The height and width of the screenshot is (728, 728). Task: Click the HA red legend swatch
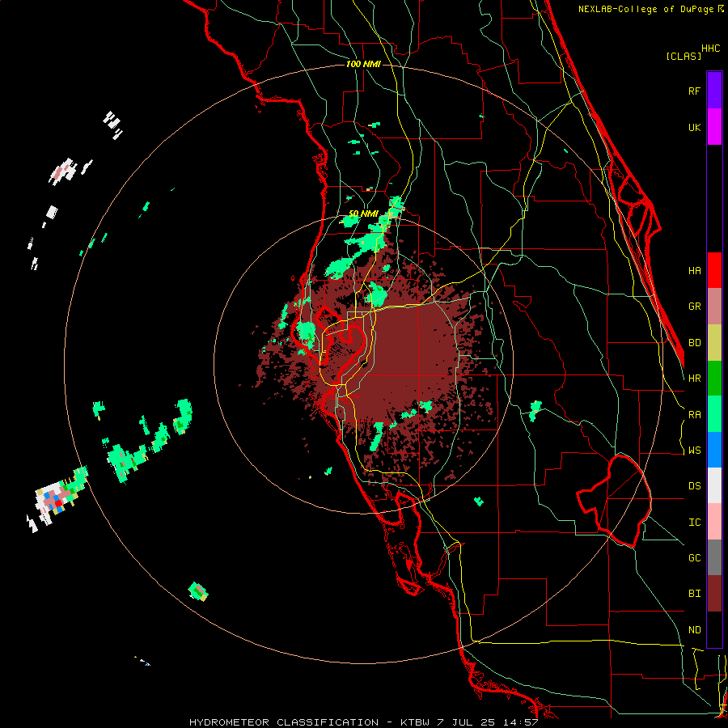pos(714,270)
